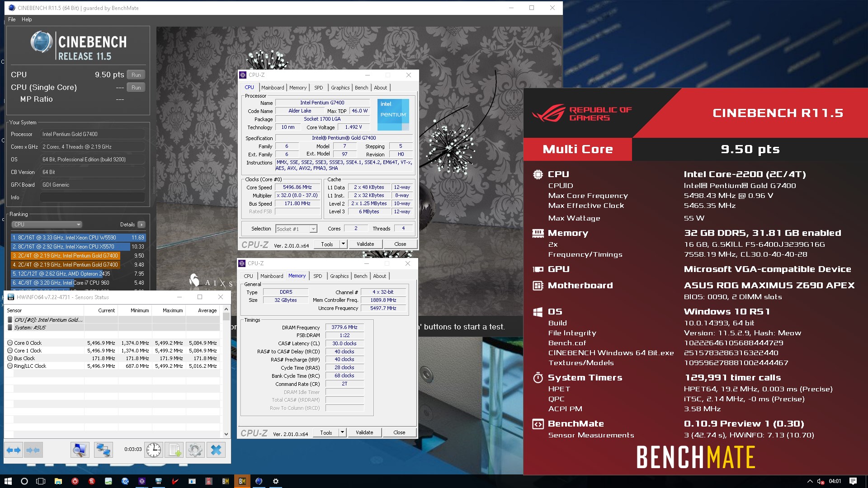The height and width of the screenshot is (488, 868).
Task: Open Bench tab in lower CPU-Z window
Action: (x=360, y=276)
